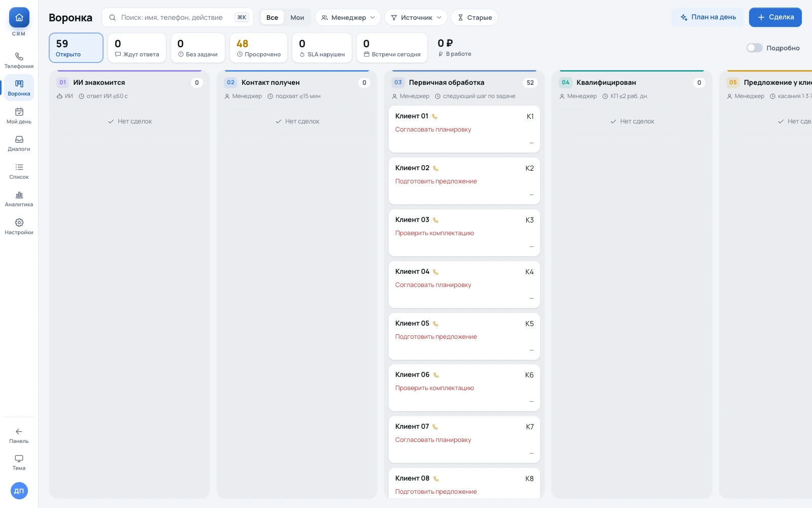
Task: Expand the Источник filter dropdown
Action: tap(416, 17)
